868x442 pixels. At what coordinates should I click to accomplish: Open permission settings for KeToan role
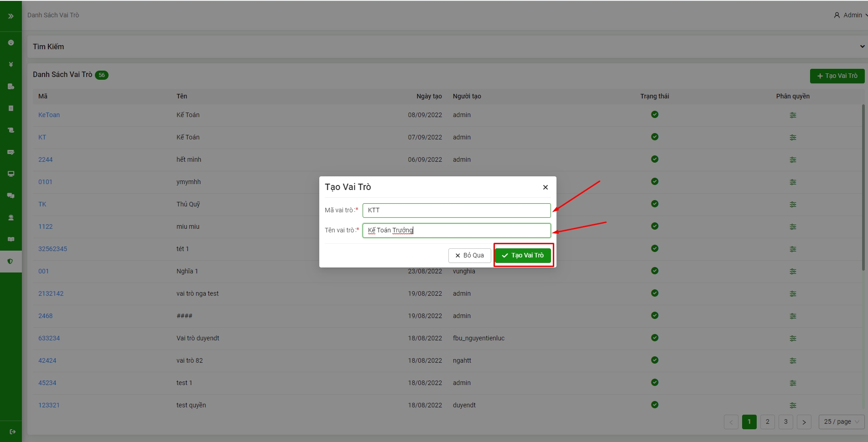click(793, 115)
